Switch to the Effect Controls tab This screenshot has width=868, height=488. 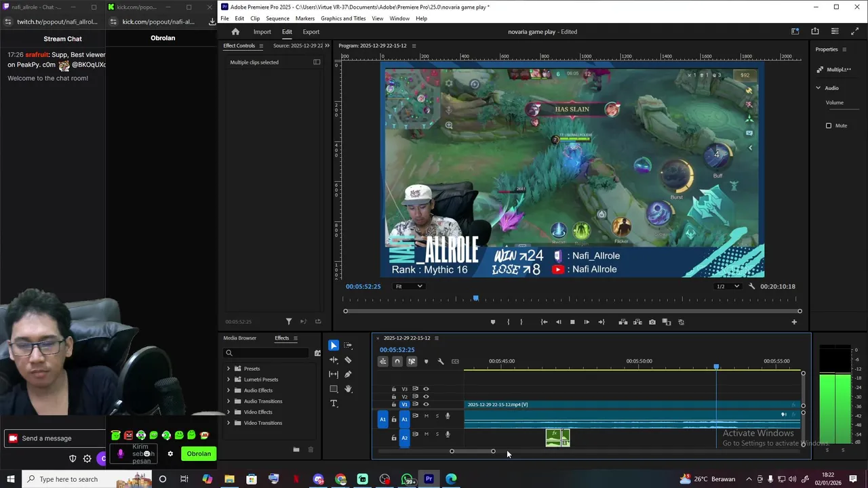(239, 45)
